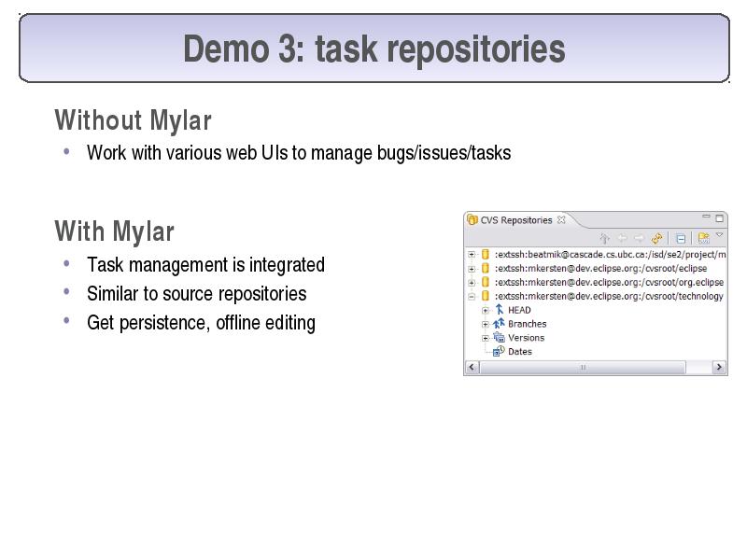Image resolution: width=747 pixels, height=560 pixels.
Task: Click the Versions icon
Action: [x=499, y=338]
